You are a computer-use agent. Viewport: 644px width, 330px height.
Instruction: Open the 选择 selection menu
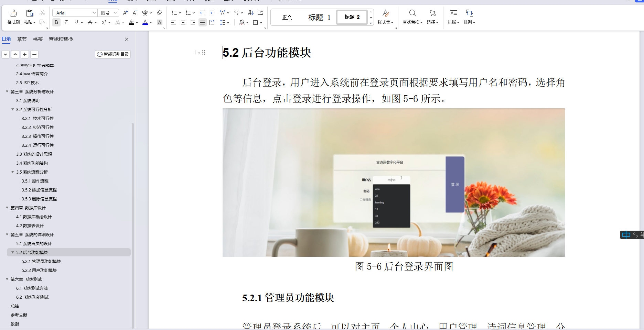[x=432, y=17]
